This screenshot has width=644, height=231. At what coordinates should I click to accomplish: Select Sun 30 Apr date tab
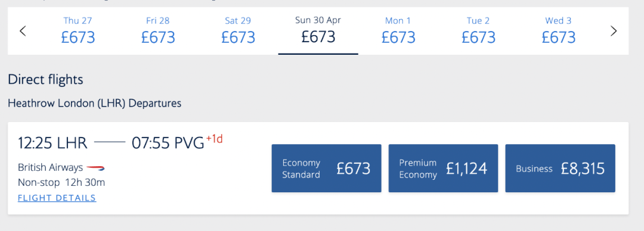[x=318, y=31]
